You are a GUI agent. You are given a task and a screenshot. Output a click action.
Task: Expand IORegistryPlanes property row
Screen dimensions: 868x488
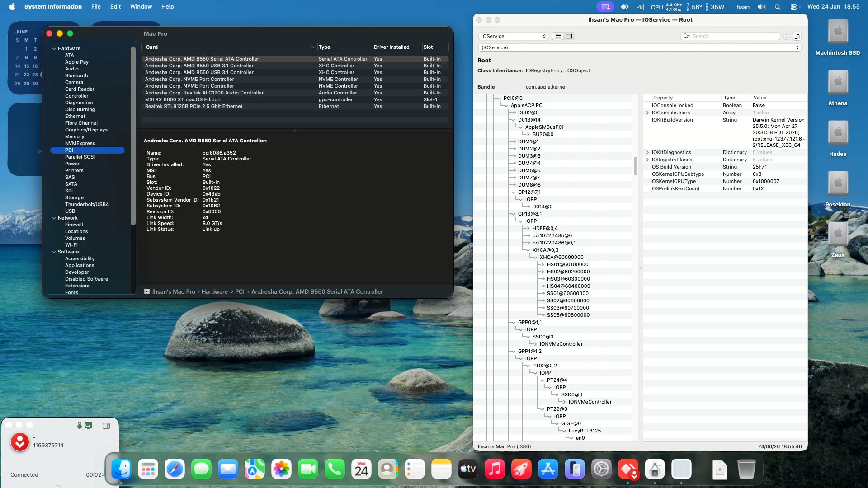pos(647,160)
